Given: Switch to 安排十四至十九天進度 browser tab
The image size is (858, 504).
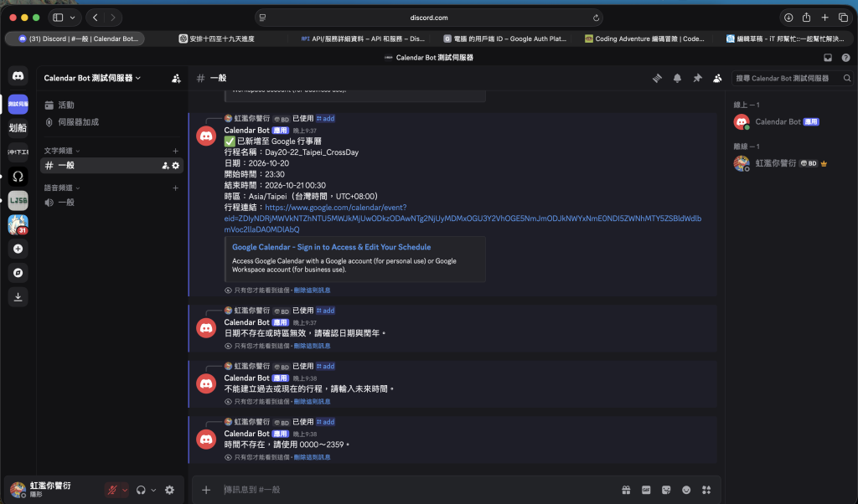Looking at the screenshot, I should (x=217, y=39).
